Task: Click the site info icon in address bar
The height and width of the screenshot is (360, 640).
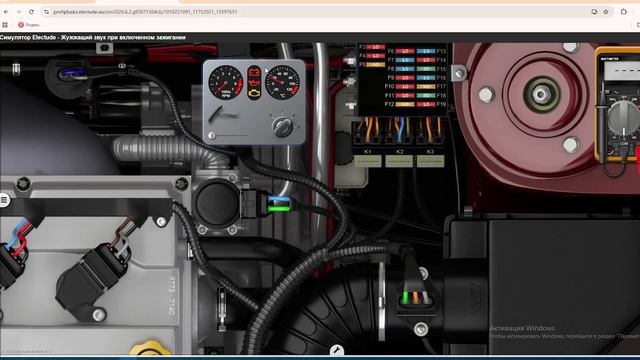Action: (46, 12)
